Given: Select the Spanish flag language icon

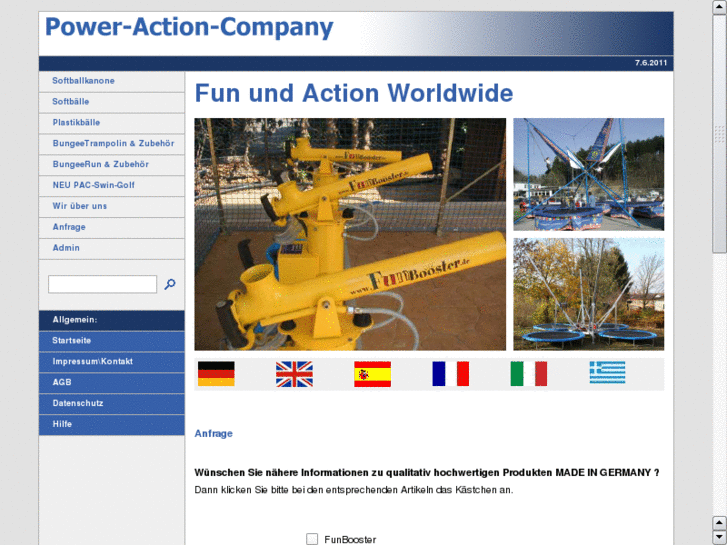Looking at the screenshot, I should click(x=372, y=374).
